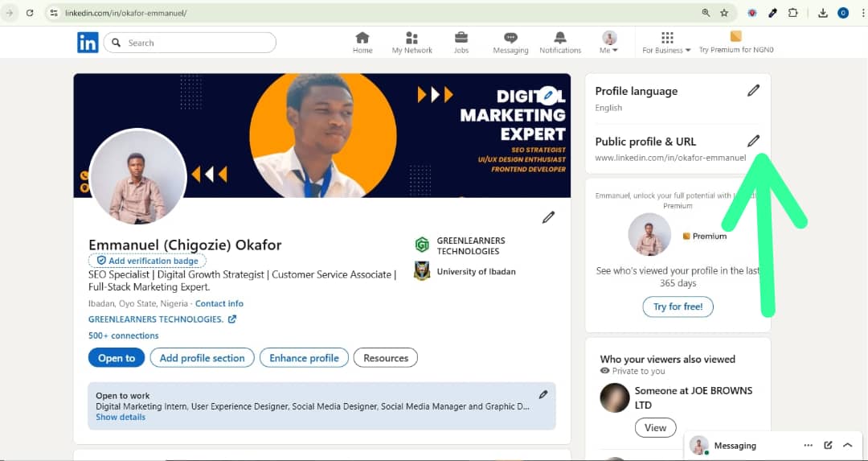Click the View button for JOE BROWNS LTD viewer
Image resolution: width=868 pixels, height=461 pixels.
tap(656, 428)
